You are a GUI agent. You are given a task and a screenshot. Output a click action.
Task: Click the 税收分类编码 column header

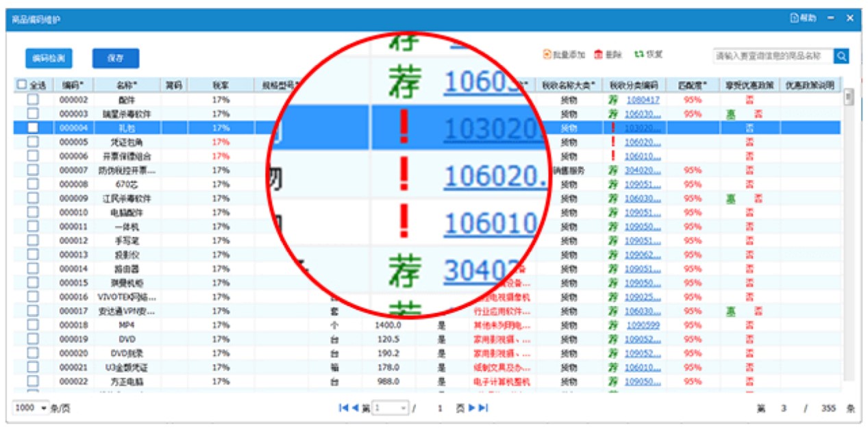(634, 86)
